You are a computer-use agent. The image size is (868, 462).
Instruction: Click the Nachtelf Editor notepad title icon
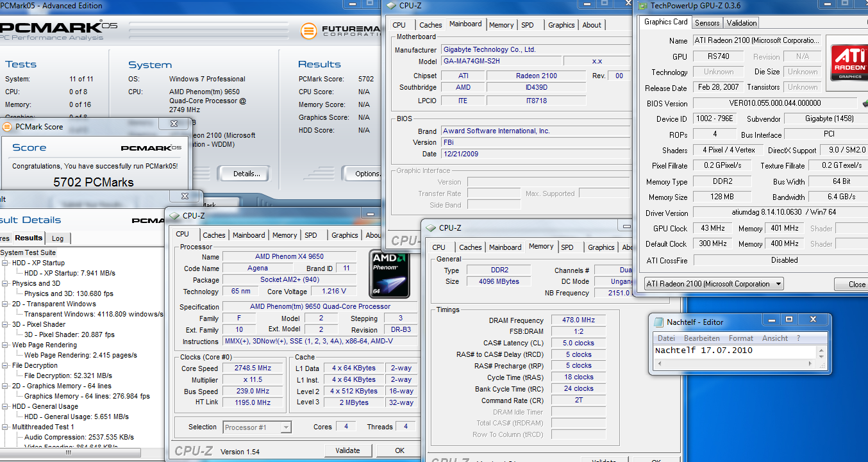(x=658, y=322)
